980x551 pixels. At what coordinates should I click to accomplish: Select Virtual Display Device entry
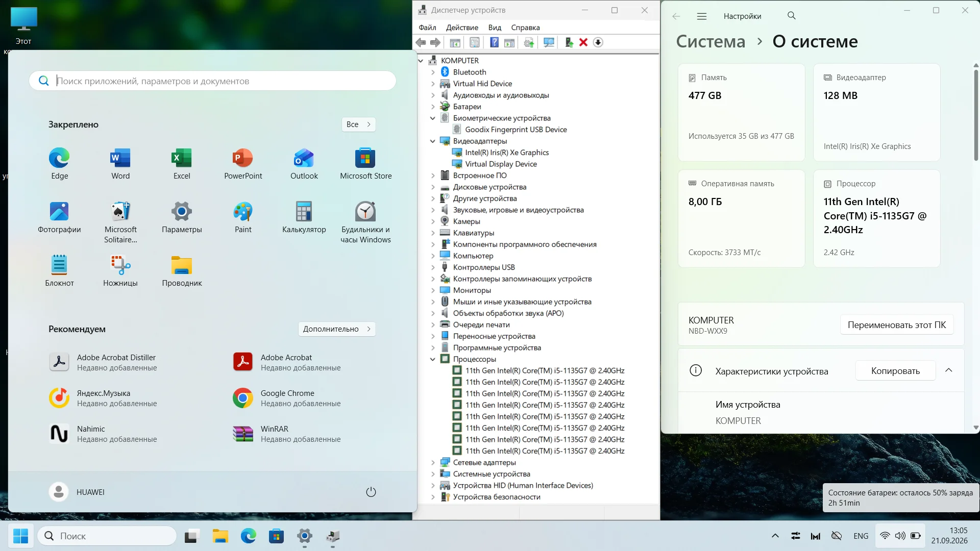click(x=501, y=164)
